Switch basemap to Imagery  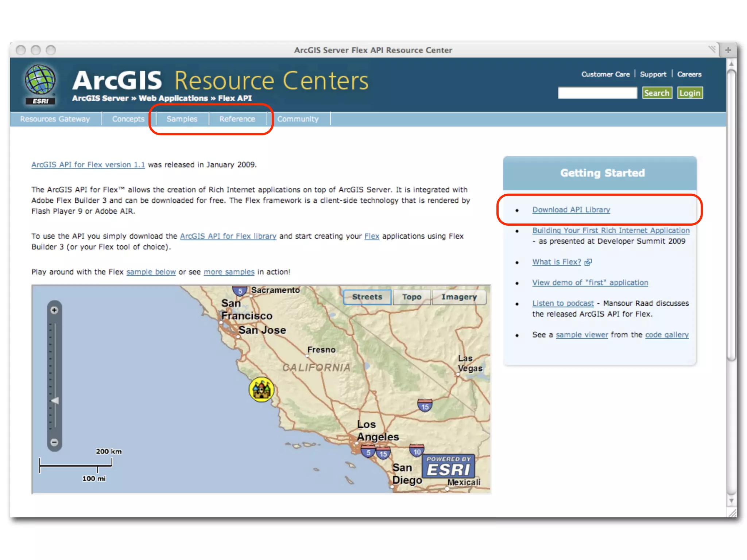point(459,297)
